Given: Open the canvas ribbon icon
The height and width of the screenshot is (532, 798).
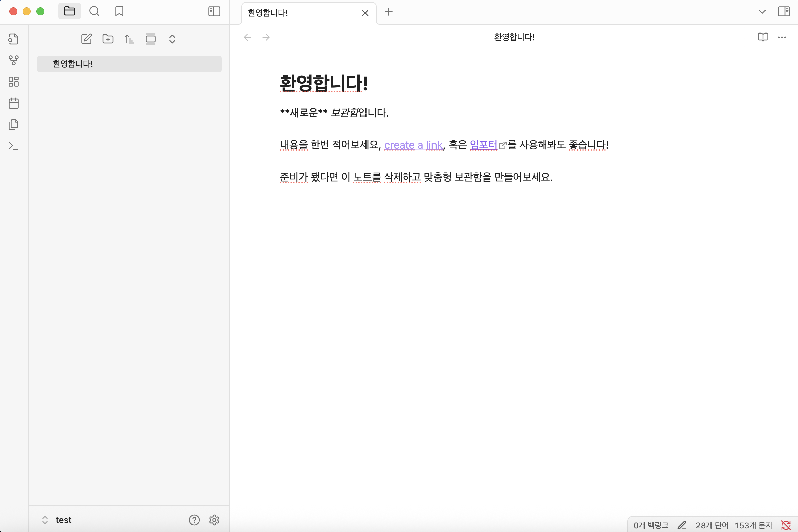Looking at the screenshot, I should pos(14,82).
